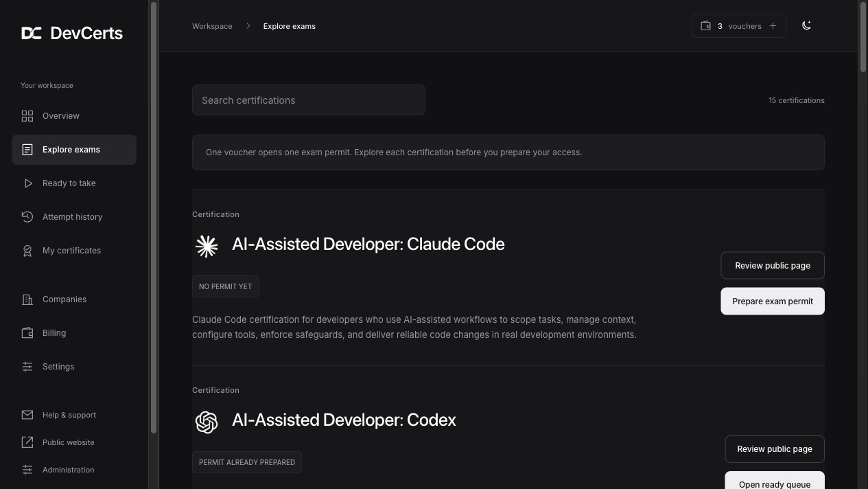Click the Public website external link icon

(27, 442)
